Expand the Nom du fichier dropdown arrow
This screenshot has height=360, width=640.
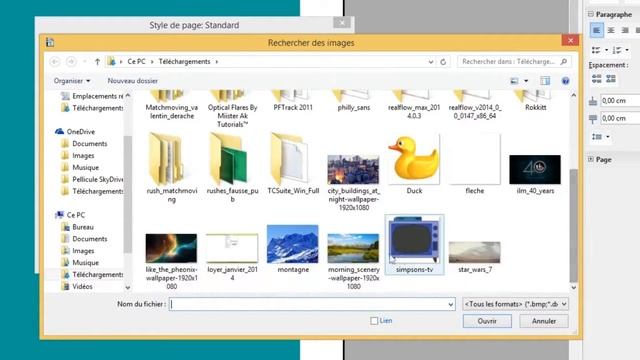click(x=451, y=304)
